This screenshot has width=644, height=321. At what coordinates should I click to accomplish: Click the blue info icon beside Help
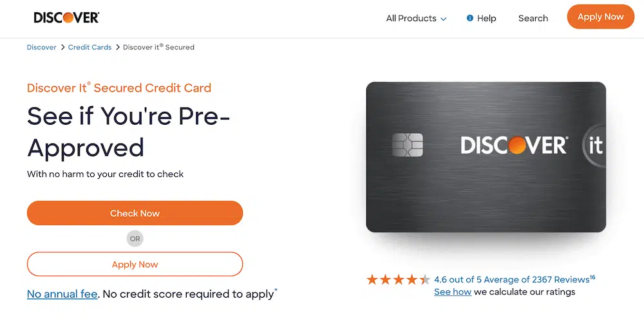click(469, 18)
